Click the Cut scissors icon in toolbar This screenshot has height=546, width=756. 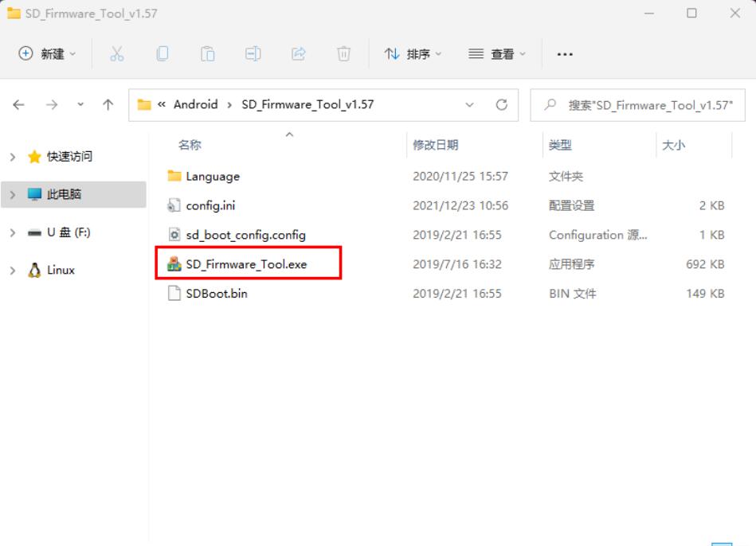(x=117, y=54)
